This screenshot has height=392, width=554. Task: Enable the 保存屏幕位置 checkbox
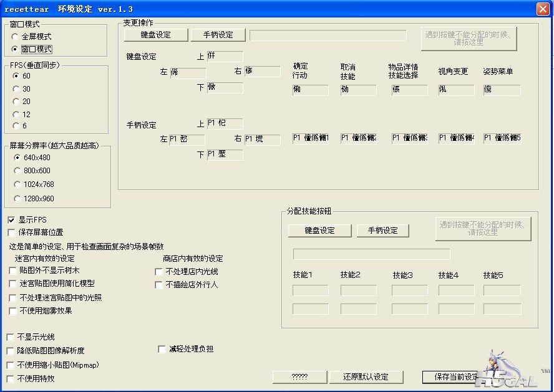(x=11, y=232)
